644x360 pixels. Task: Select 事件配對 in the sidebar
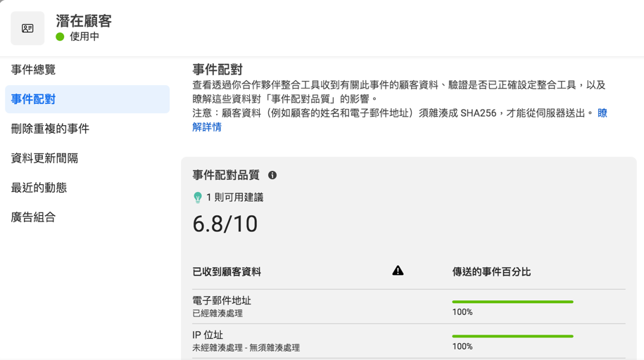tap(33, 99)
